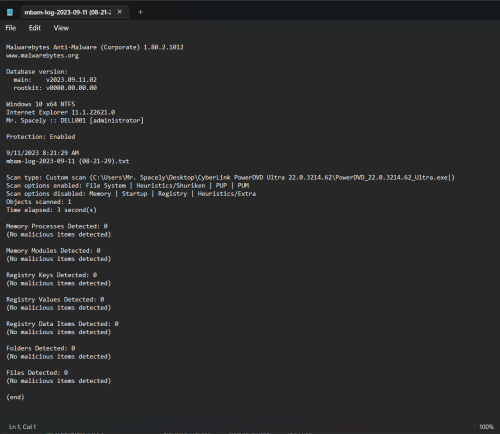Screen dimensions: 500x434
Task: Click the Folders Detected: 0 line
Action: coord(40,348)
